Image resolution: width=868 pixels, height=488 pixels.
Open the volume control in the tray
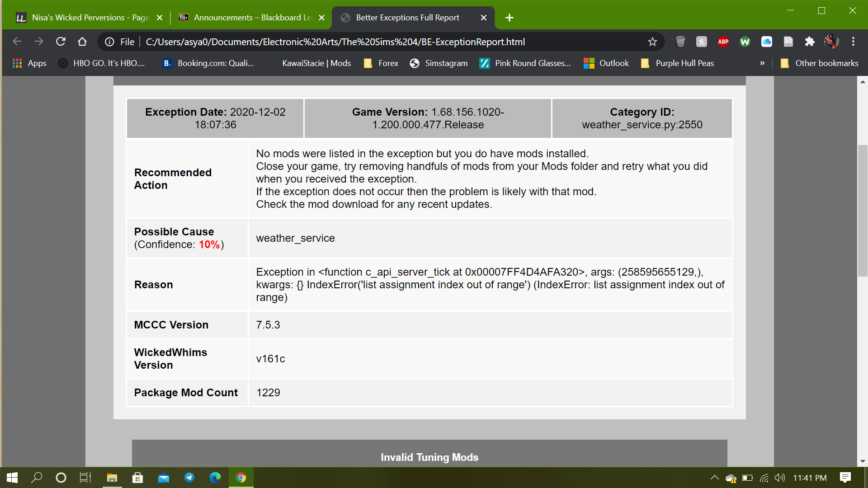tap(780, 478)
